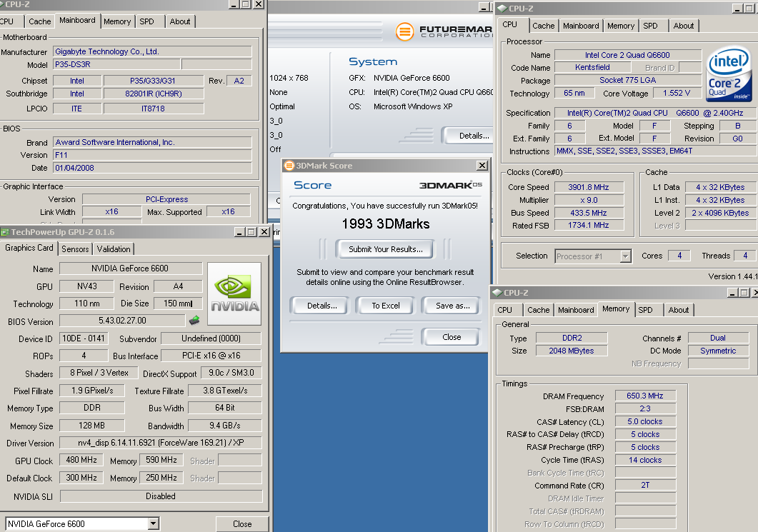Click the GPU Clock 480 MHz field
The image size is (758, 532).
click(x=81, y=460)
